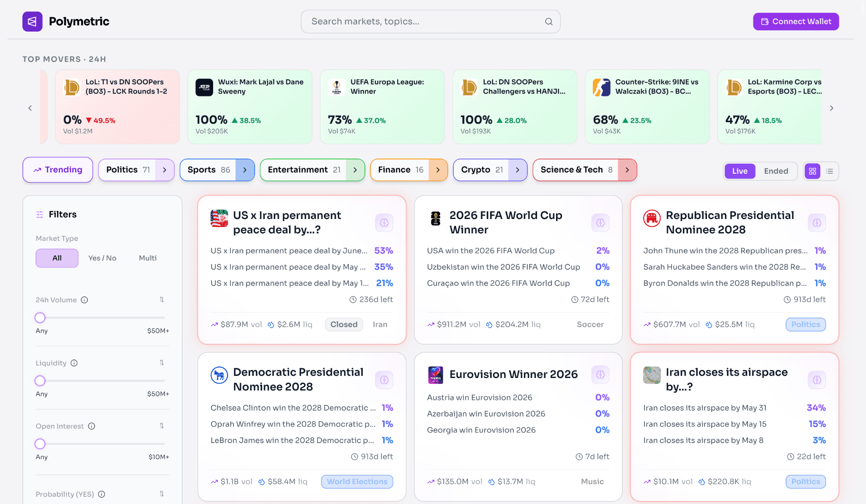This screenshot has height=504, width=866.
Task: Open the Finance category tab
Action: (x=400, y=170)
